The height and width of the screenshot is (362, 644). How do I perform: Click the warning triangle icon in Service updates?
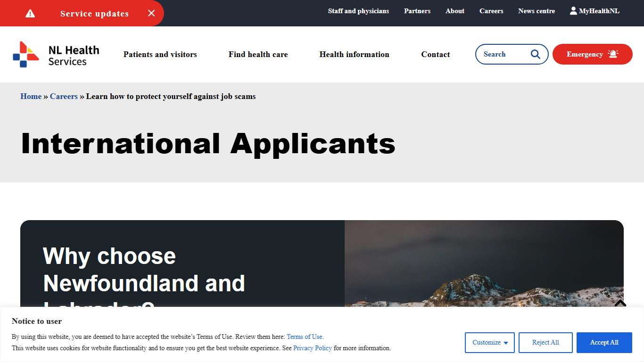(x=30, y=13)
